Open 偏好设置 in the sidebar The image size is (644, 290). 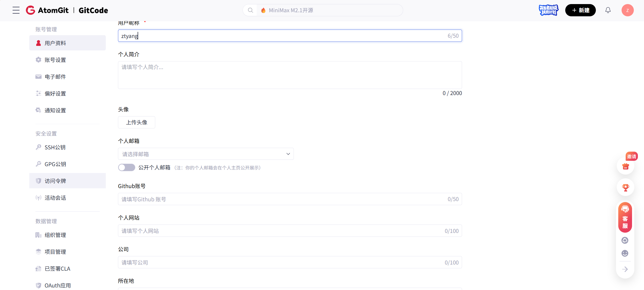(55, 94)
